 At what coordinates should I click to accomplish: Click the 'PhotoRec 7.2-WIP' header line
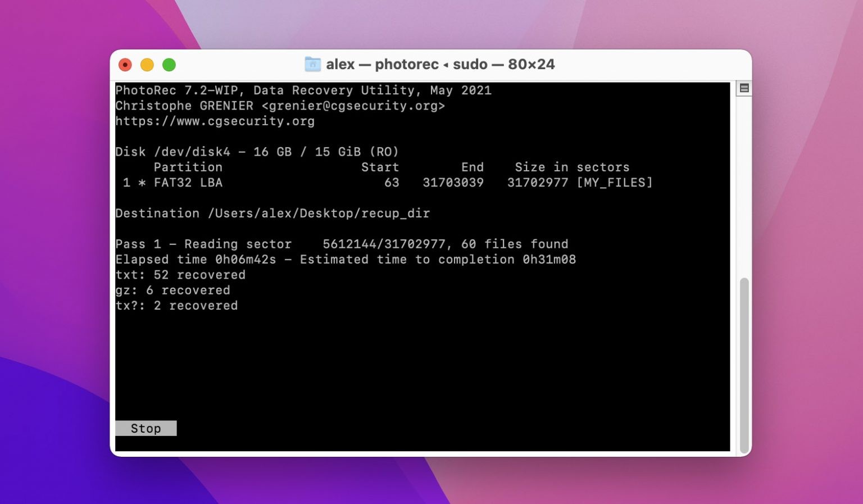(303, 90)
